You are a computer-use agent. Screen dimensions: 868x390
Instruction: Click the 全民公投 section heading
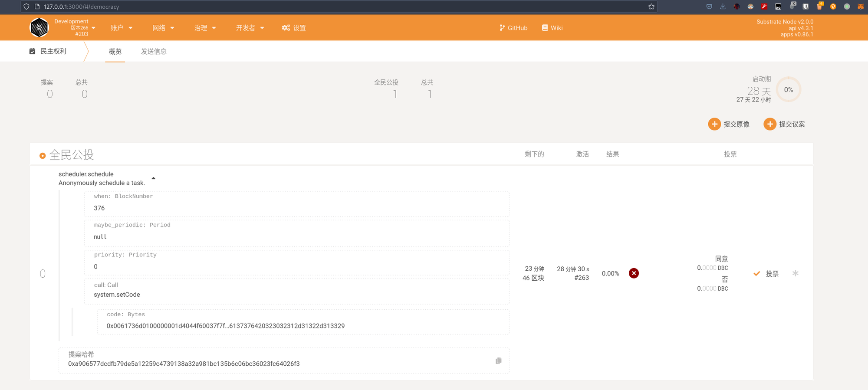[72, 155]
